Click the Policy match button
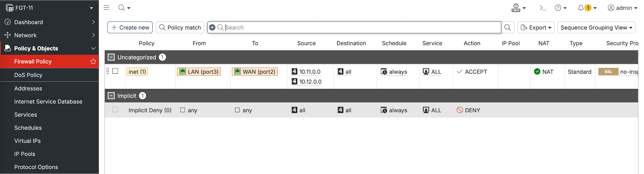The image size is (644, 174). (x=180, y=27)
